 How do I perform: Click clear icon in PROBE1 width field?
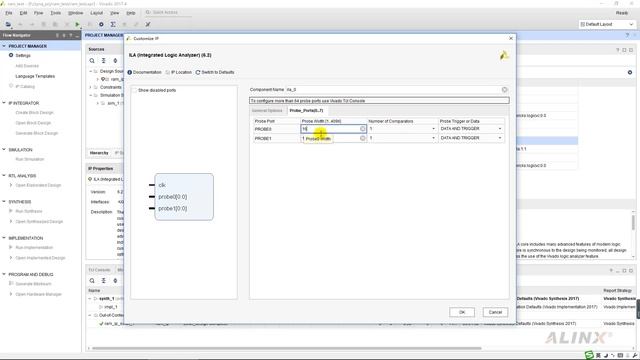tap(362, 138)
